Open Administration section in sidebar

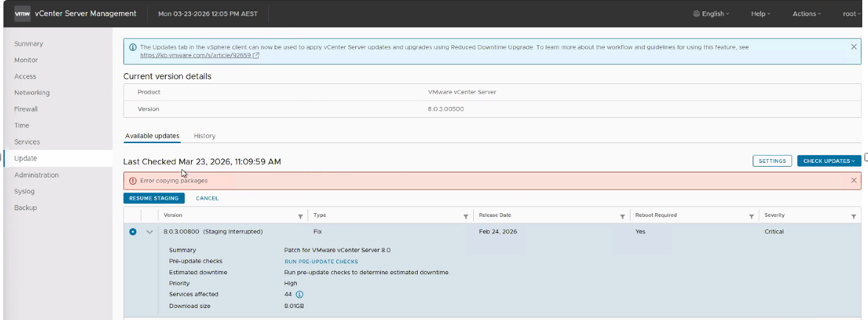click(x=36, y=175)
